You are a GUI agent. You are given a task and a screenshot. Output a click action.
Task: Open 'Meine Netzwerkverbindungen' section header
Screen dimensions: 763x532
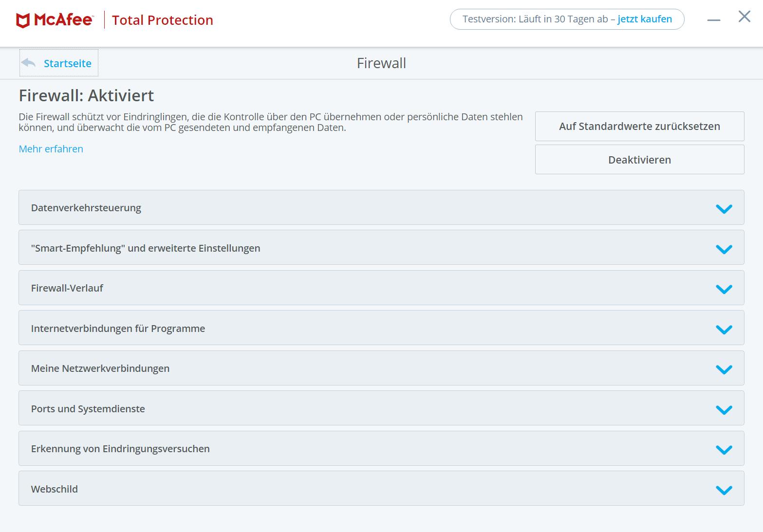pyautogui.click(x=381, y=368)
